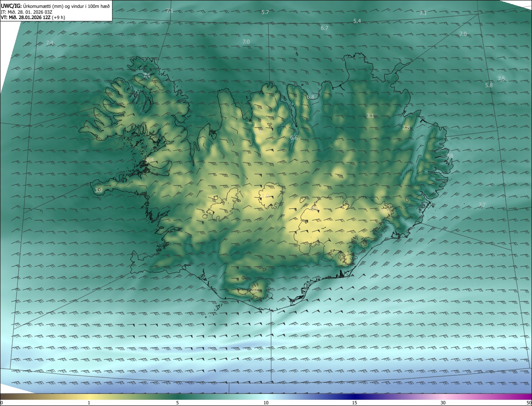This screenshot has width=532, height=406.
Task: Click the colour scale tick label '10'
Action: 266,403
